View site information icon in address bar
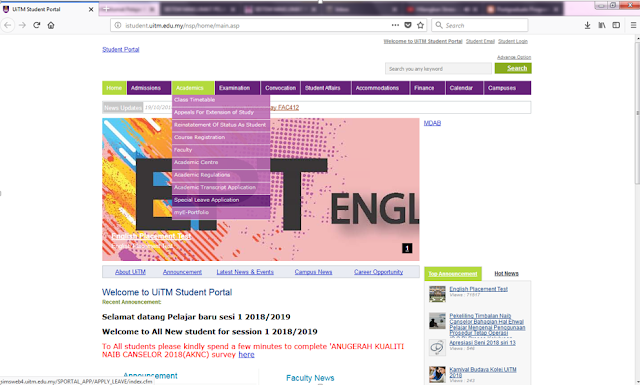The width and height of the screenshot is (640, 385). tap(118, 25)
